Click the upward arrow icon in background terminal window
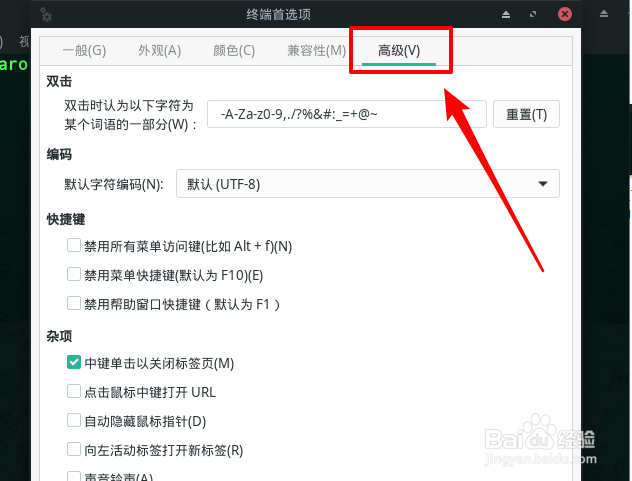This screenshot has height=481, width=632. pos(604,14)
